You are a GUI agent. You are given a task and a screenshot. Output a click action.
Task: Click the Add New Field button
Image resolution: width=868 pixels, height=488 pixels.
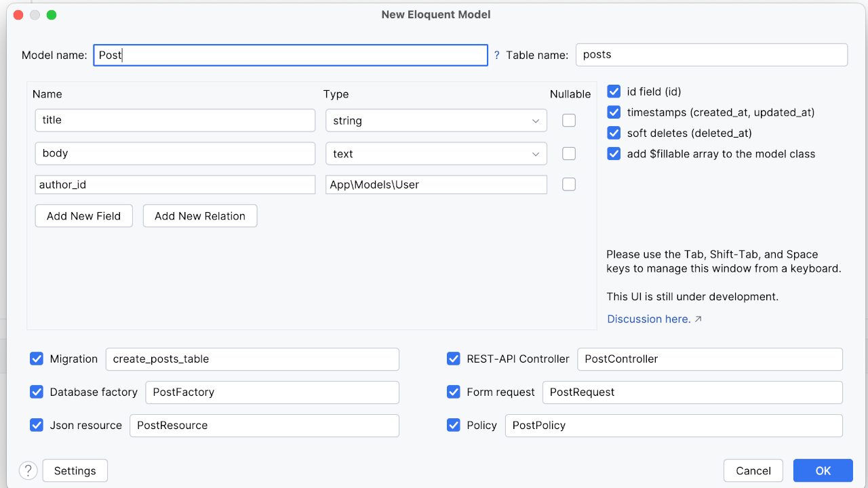coord(83,216)
